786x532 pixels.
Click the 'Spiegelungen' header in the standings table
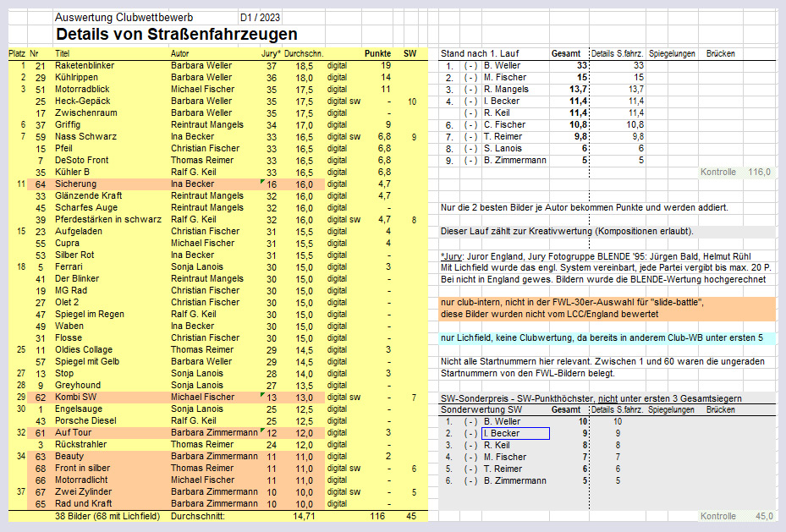[x=672, y=53]
